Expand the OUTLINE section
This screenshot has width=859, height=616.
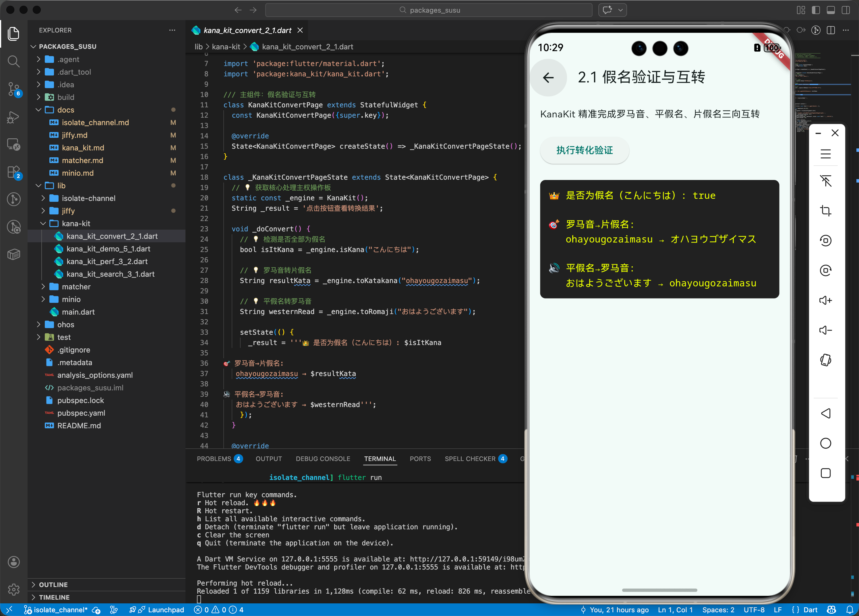[x=53, y=585]
